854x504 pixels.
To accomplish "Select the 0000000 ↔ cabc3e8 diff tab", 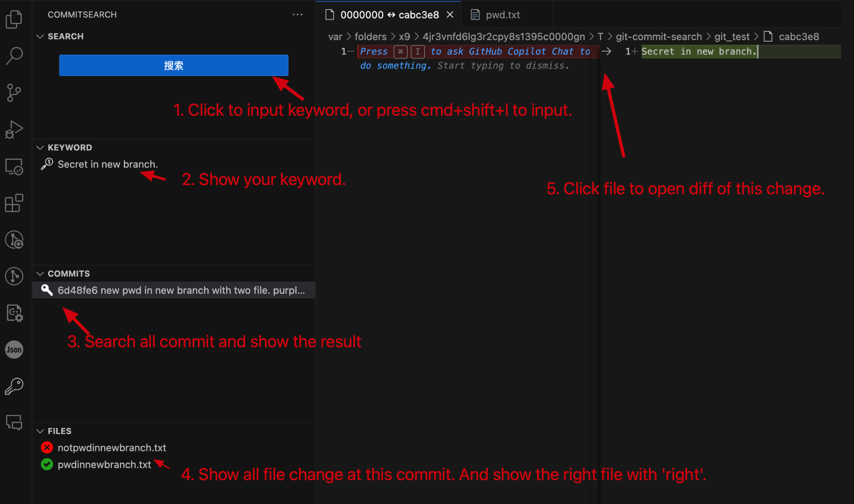I will (x=389, y=15).
